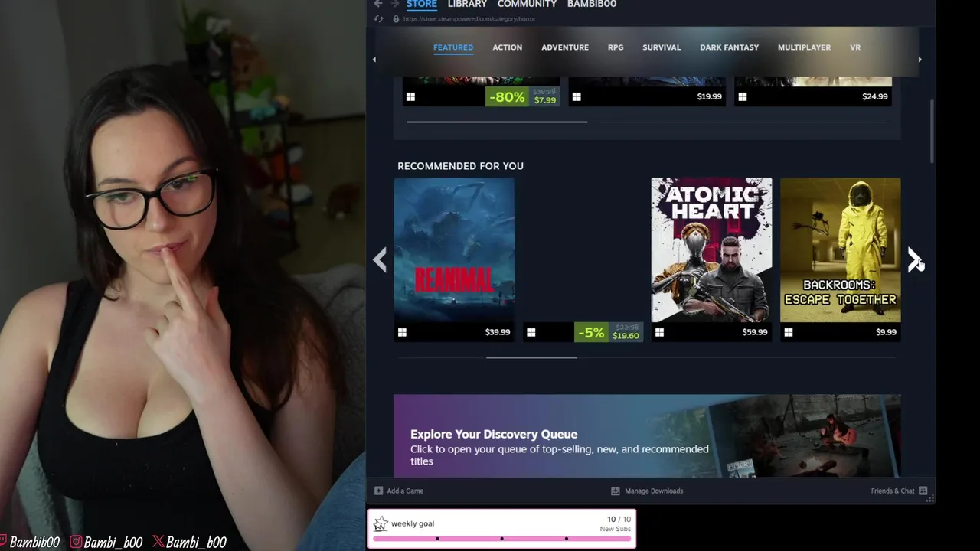The width and height of the screenshot is (980, 551).
Task: Open the COMMUNITY tab
Action: pyautogui.click(x=527, y=5)
